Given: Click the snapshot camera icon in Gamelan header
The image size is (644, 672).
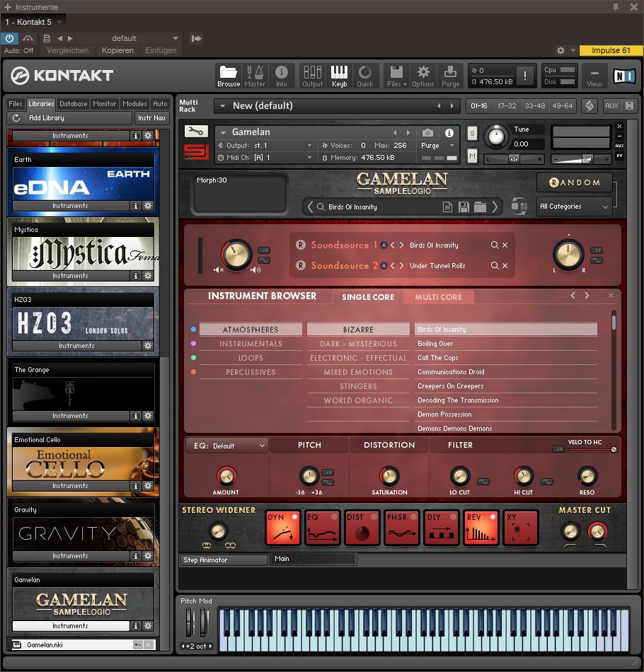Looking at the screenshot, I should tap(427, 133).
